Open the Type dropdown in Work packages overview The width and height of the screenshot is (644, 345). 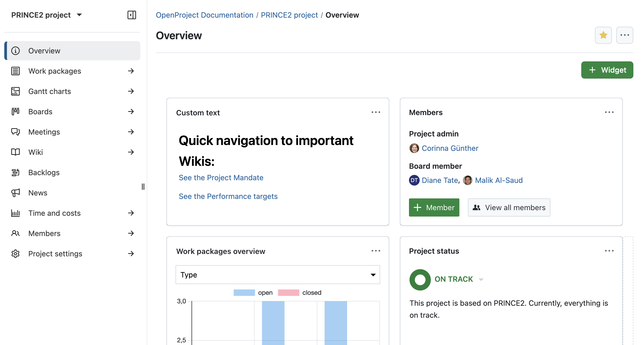tap(277, 275)
